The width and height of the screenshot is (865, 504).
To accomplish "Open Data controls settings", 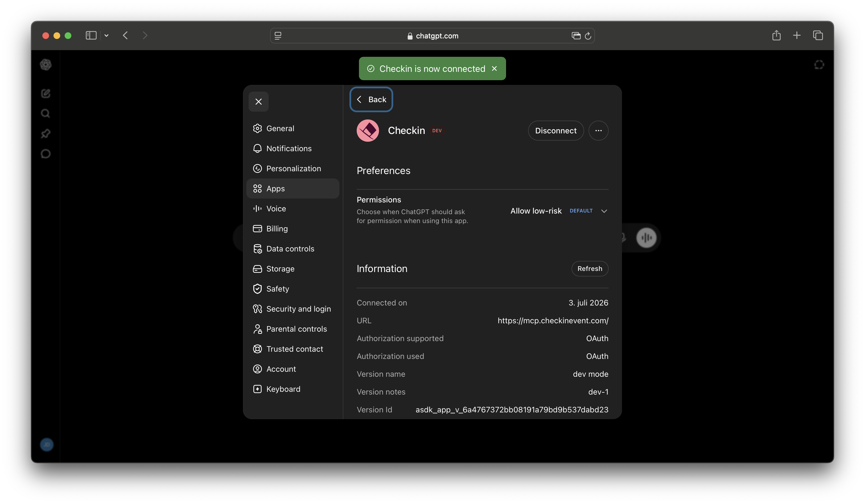I will tap(293, 249).
